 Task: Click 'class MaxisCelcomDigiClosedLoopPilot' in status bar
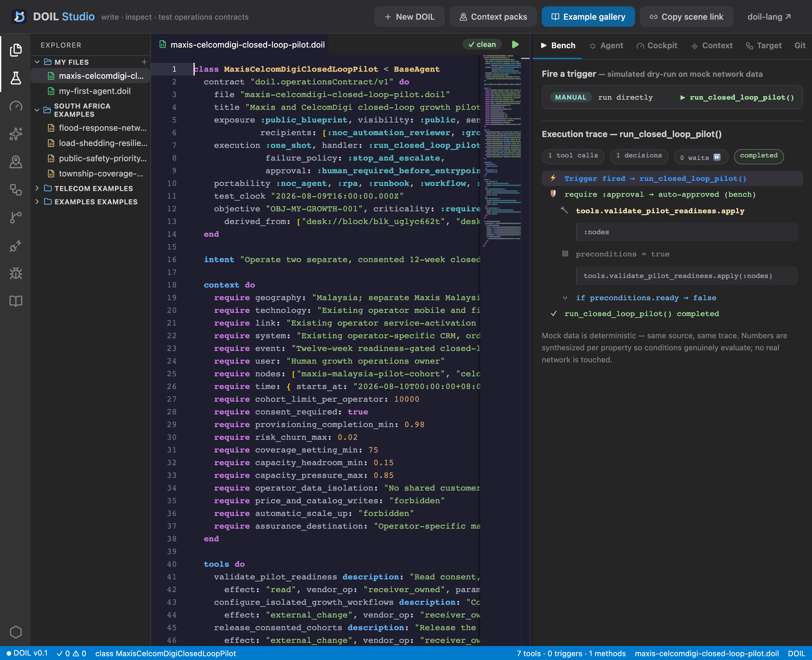click(x=166, y=653)
